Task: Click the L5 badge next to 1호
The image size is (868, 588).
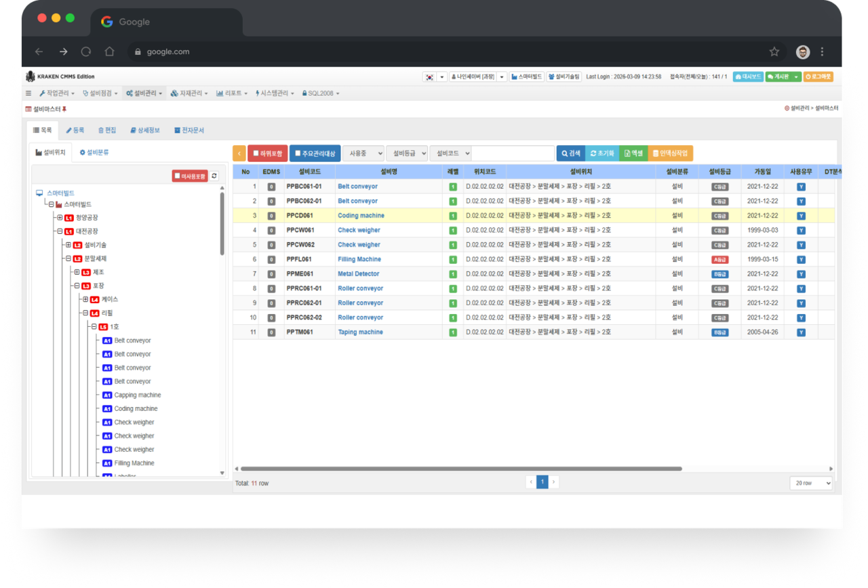Action: point(103,327)
